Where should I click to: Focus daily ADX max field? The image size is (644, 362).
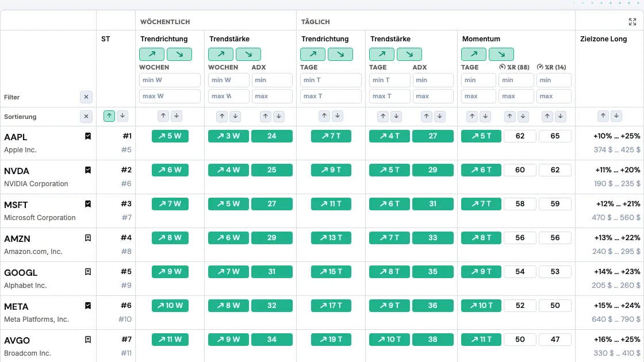click(433, 96)
